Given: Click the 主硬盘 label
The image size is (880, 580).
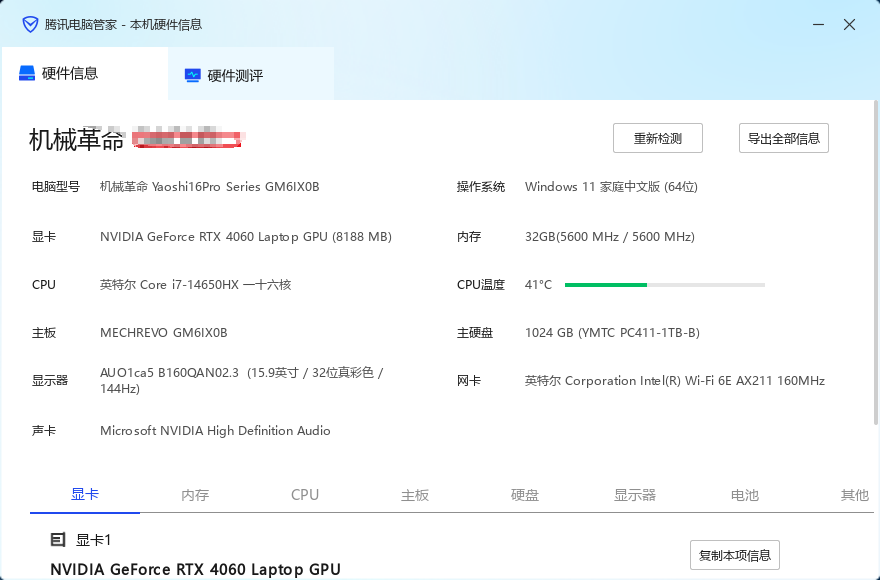Looking at the screenshot, I should click(475, 333).
